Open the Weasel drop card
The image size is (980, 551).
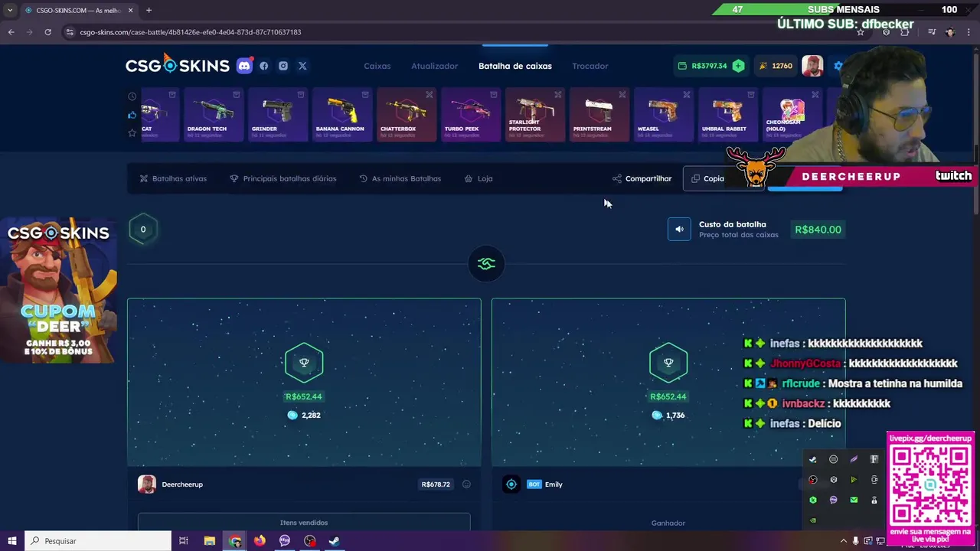664,115
